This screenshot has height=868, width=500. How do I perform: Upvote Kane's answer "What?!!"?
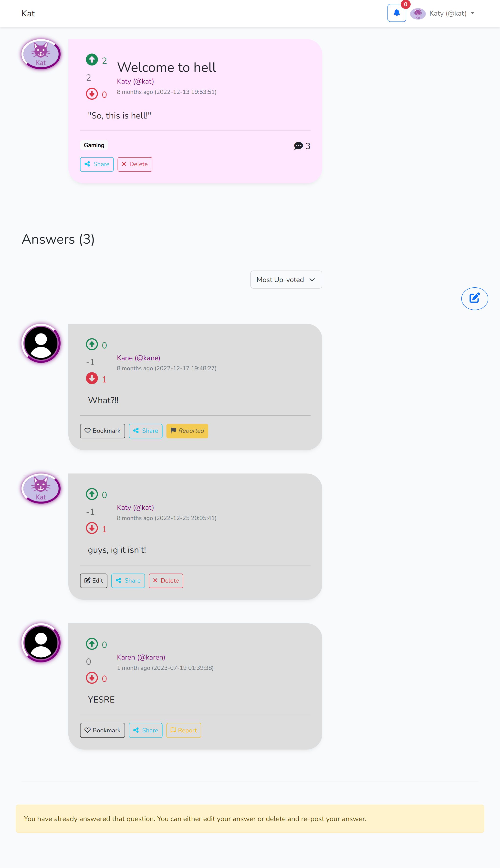pyautogui.click(x=92, y=344)
